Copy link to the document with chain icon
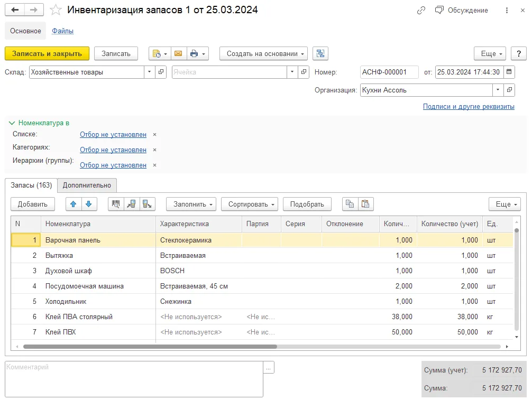The image size is (532, 400). (421, 11)
